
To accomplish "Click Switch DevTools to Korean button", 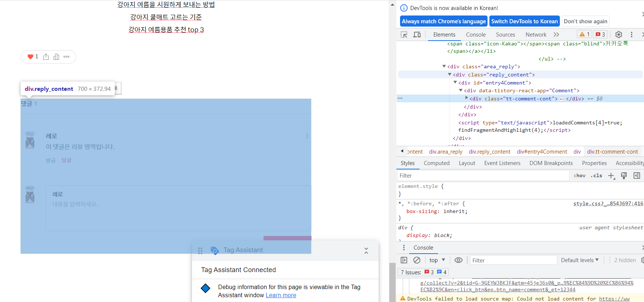I will point(524,21).
